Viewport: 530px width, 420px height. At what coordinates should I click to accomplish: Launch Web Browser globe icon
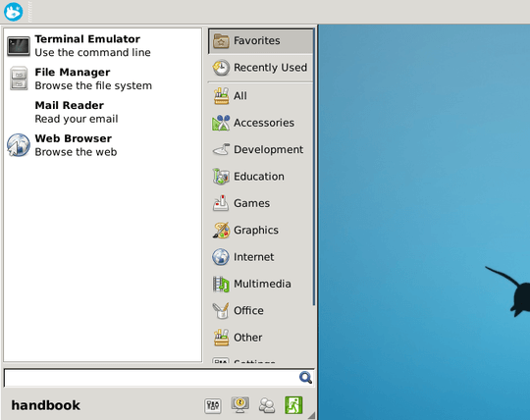tap(19, 145)
